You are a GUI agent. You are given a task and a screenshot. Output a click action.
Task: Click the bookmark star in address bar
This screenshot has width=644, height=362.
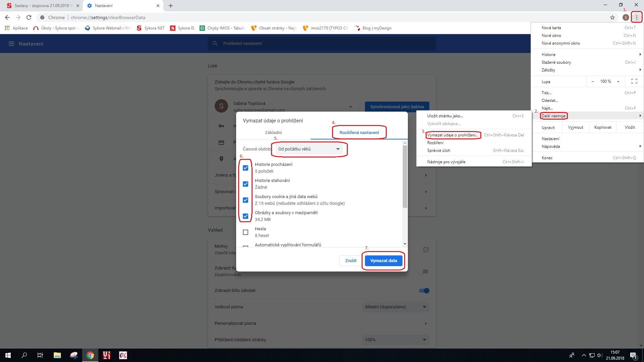pyautogui.click(x=612, y=17)
